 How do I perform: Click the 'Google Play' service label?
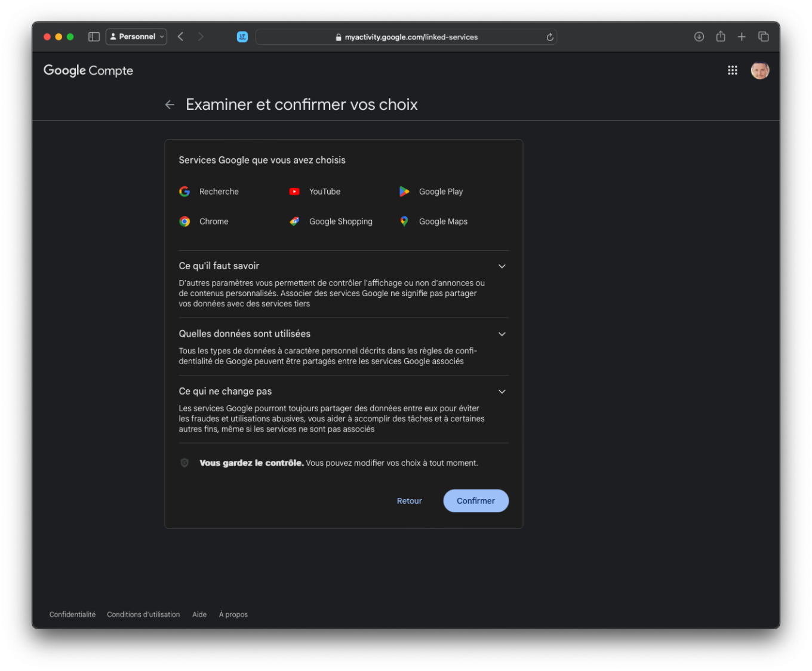coord(441,192)
